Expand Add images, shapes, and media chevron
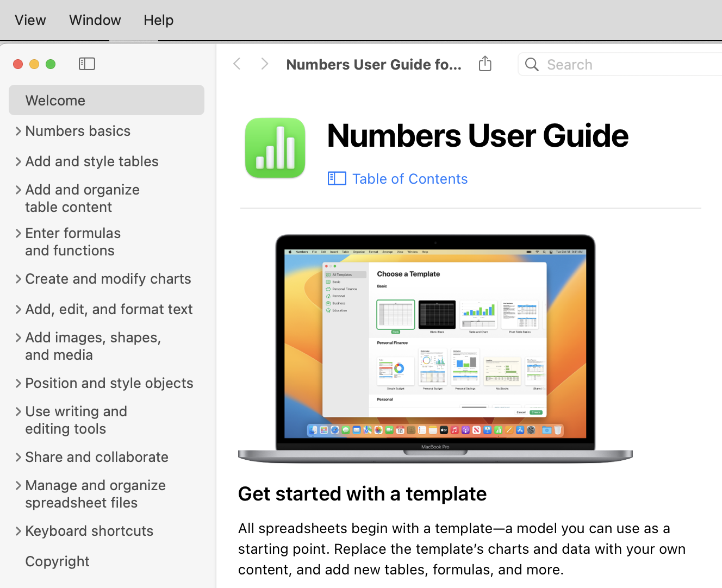Image resolution: width=722 pixels, height=588 pixels. [18, 337]
